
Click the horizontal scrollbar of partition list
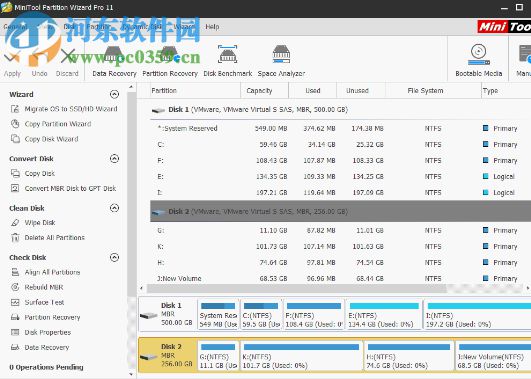tap(297, 289)
